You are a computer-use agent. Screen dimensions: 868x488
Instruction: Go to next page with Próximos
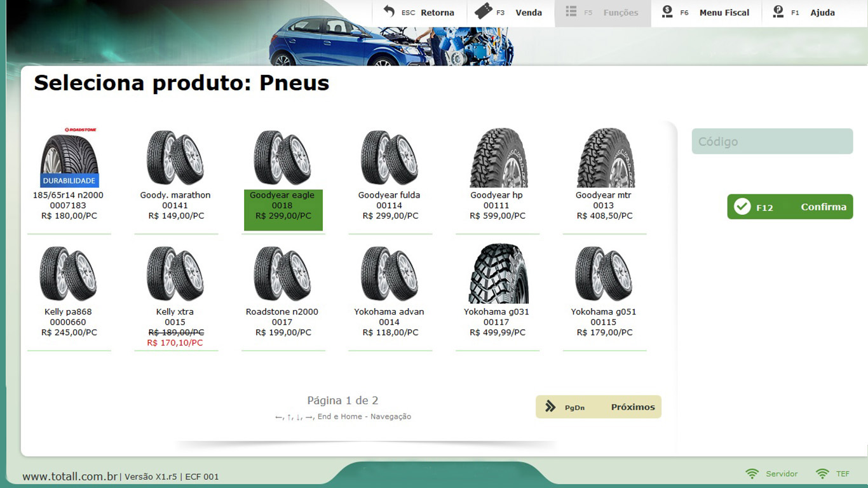[x=599, y=407]
